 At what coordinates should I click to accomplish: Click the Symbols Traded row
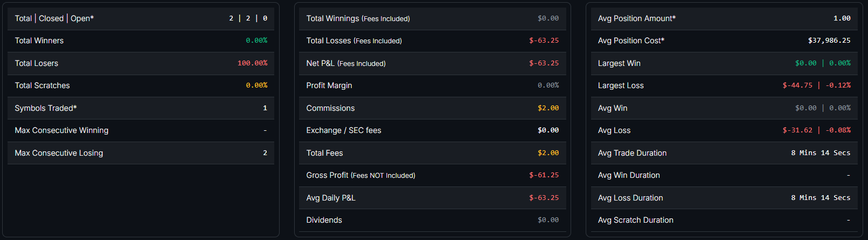141,108
